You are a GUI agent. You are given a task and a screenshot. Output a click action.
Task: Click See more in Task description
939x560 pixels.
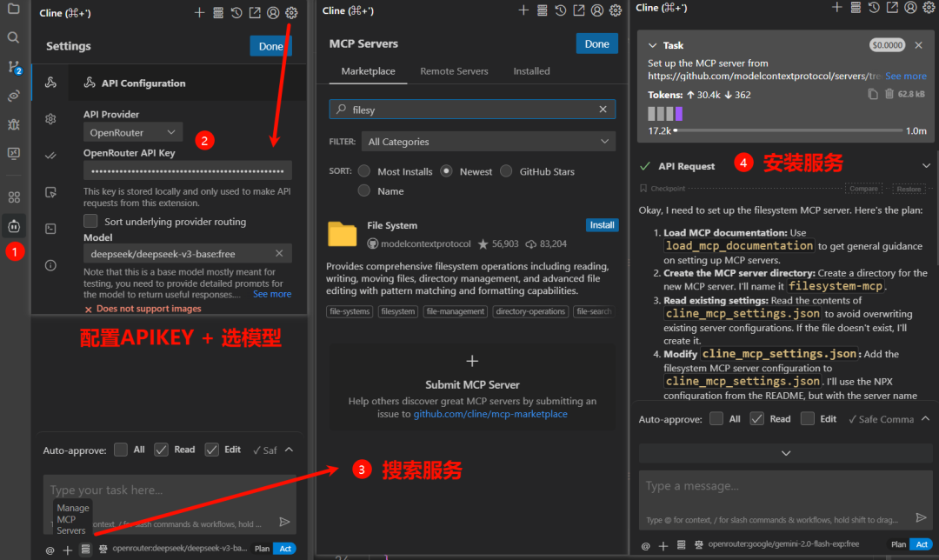point(905,76)
